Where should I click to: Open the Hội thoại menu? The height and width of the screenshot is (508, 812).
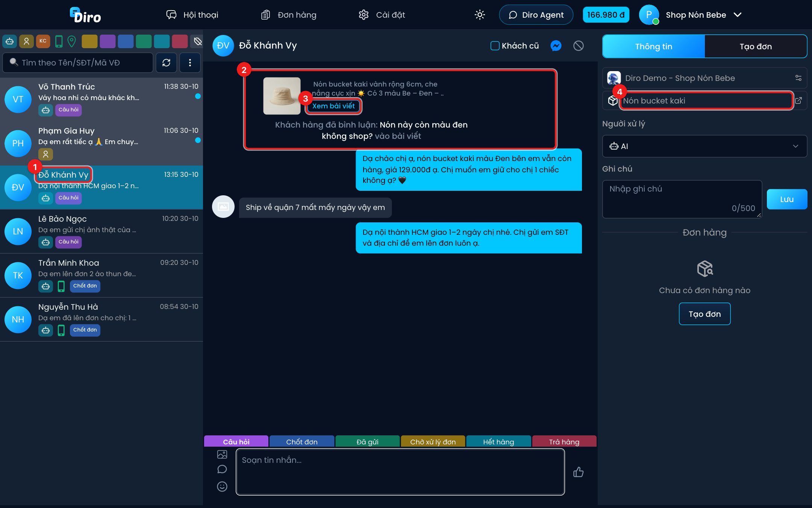pyautogui.click(x=192, y=15)
